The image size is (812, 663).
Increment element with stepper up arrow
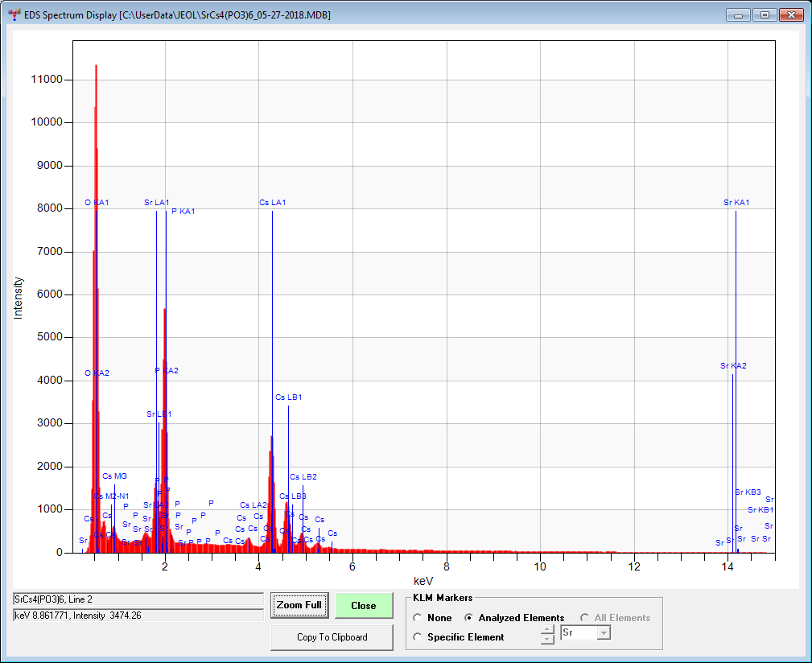[547, 629]
